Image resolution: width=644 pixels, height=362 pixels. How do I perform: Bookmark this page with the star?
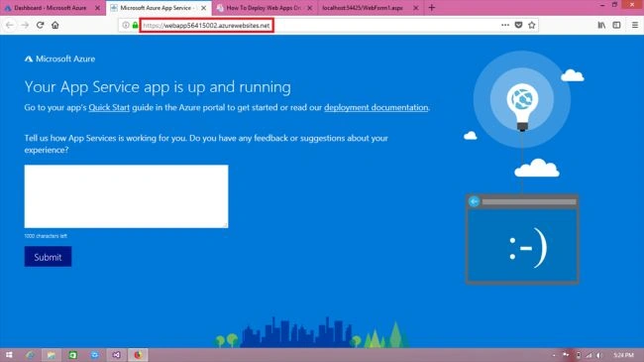[532, 25]
